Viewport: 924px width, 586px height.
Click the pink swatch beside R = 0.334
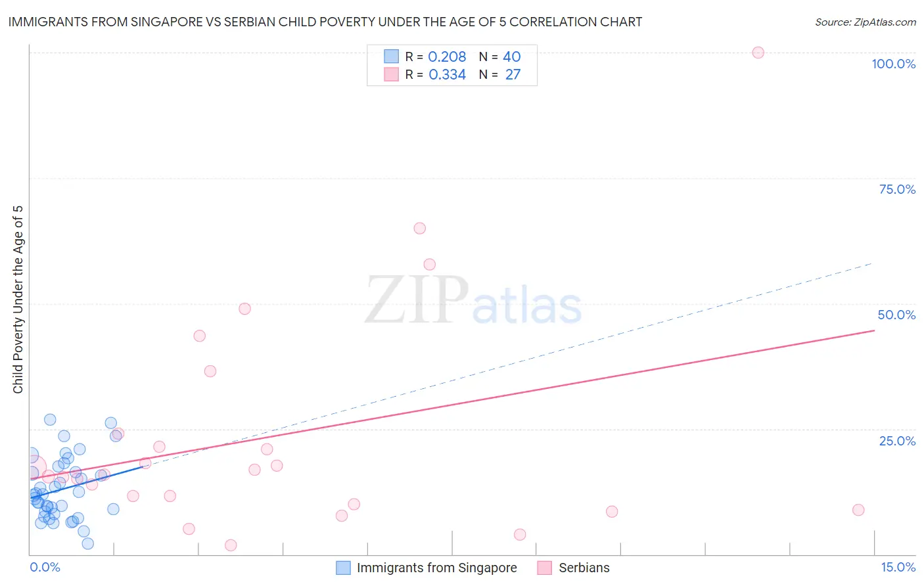coord(392,74)
